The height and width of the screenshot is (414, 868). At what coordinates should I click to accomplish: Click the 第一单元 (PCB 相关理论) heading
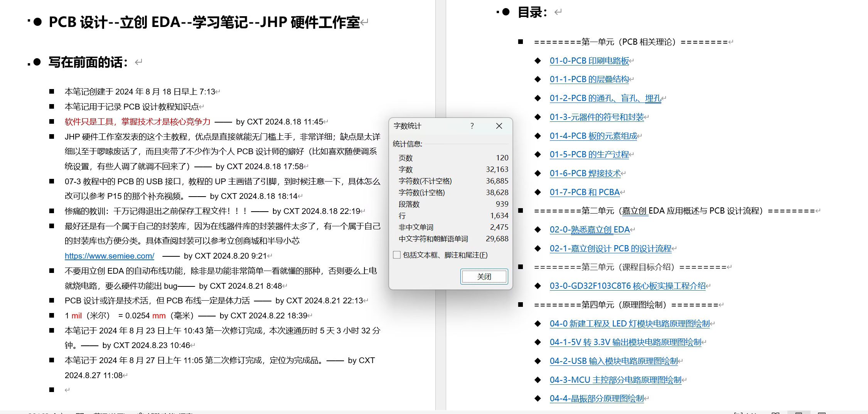(631, 42)
